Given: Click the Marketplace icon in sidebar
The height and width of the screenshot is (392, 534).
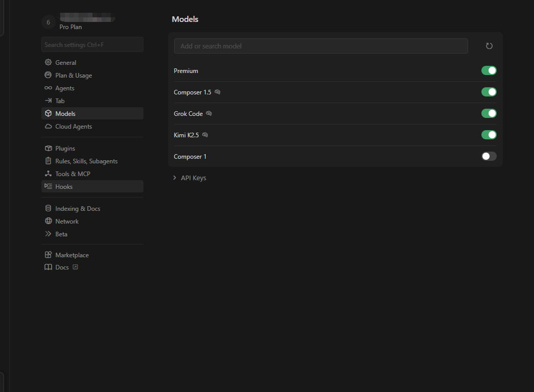Looking at the screenshot, I should 48,255.
